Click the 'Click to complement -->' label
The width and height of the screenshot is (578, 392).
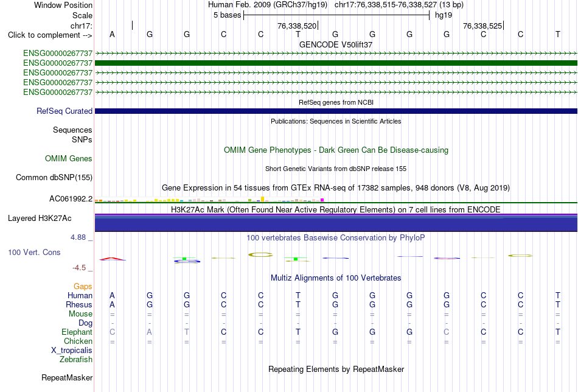point(50,35)
